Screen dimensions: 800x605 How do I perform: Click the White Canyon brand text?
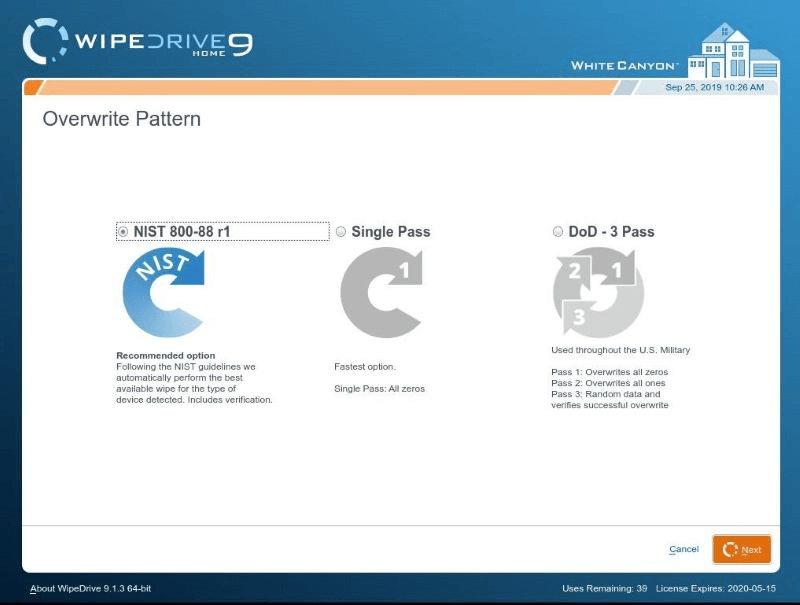[x=625, y=66]
